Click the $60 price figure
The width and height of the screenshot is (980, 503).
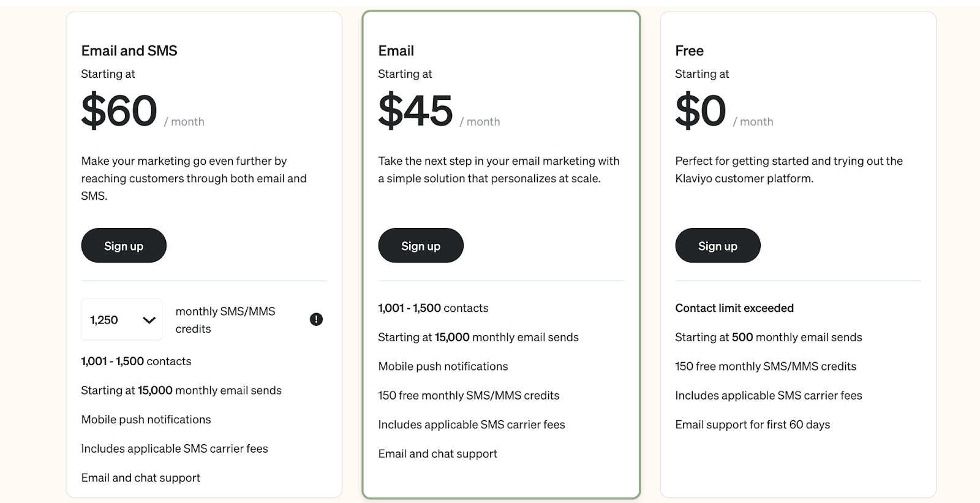point(119,111)
